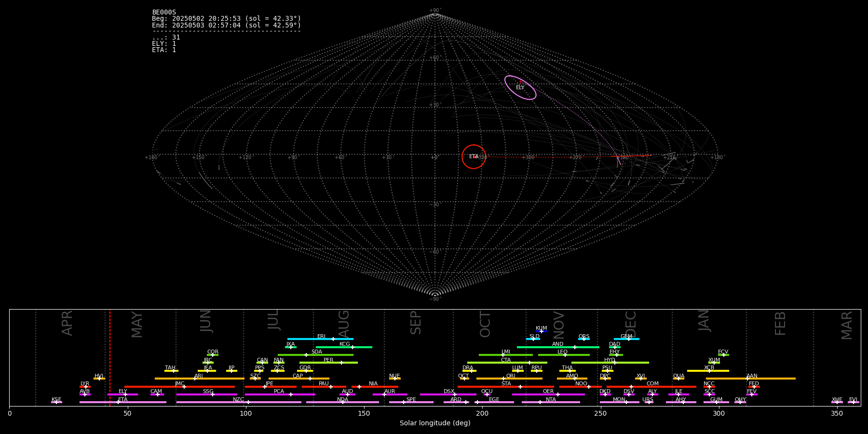Click the red dashed current solar longitude line
The height and width of the screenshot is (434, 868).
[110, 357]
